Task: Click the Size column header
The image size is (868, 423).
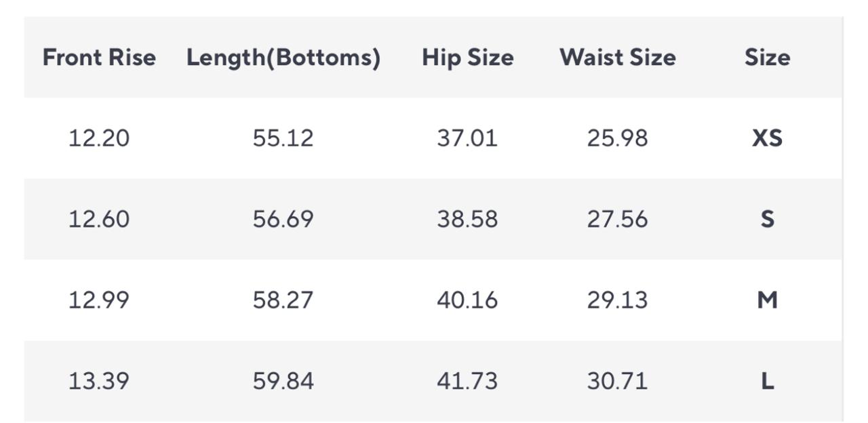Action: tap(767, 57)
